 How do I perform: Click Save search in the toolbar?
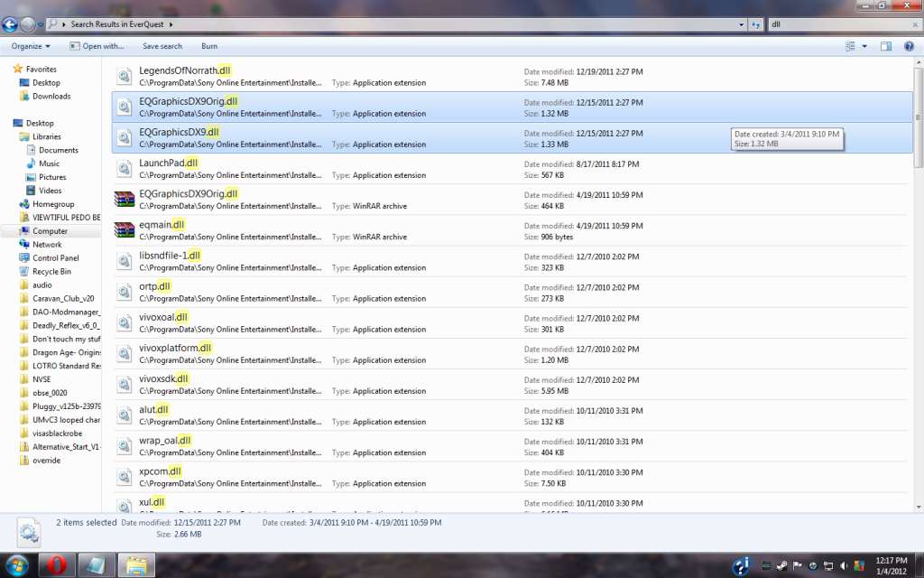[x=162, y=46]
